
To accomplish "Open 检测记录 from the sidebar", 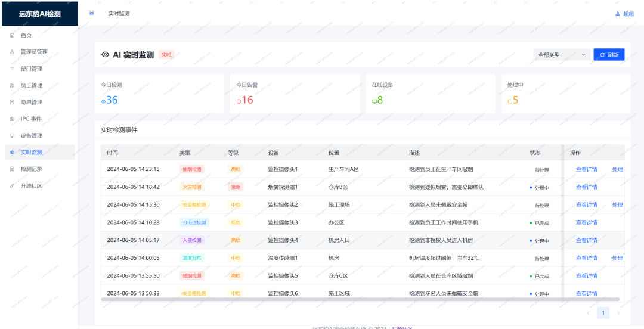I will coord(39,169).
